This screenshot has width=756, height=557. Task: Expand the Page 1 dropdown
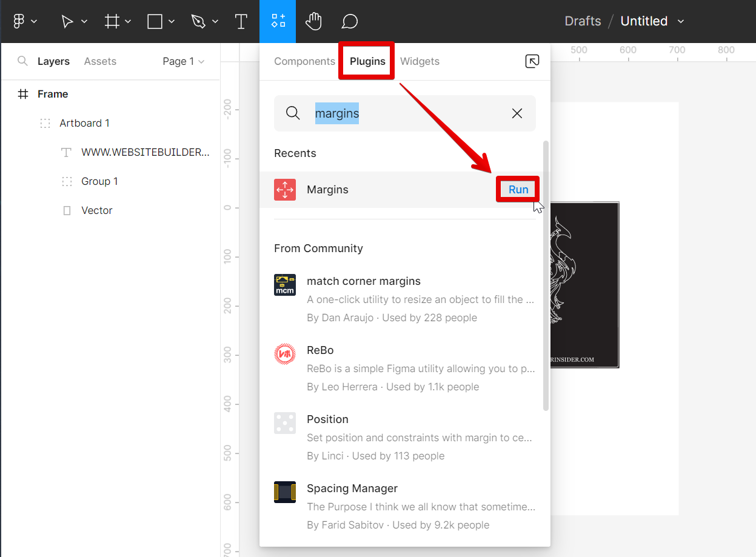pos(183,61)
